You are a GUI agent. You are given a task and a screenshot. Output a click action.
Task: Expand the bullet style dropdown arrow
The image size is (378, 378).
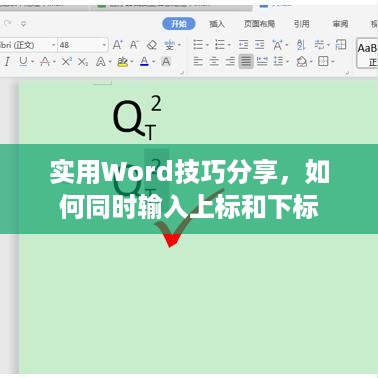pos(207,45)
